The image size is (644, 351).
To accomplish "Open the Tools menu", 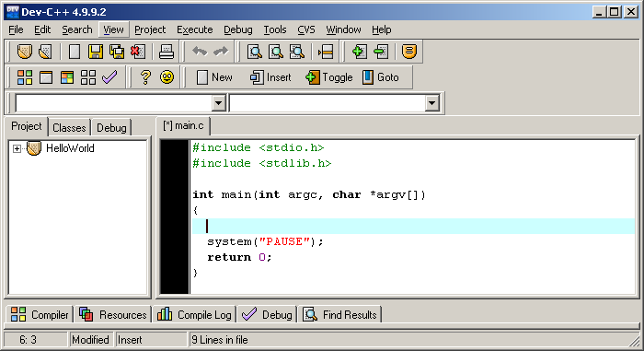I will point(275,29).
